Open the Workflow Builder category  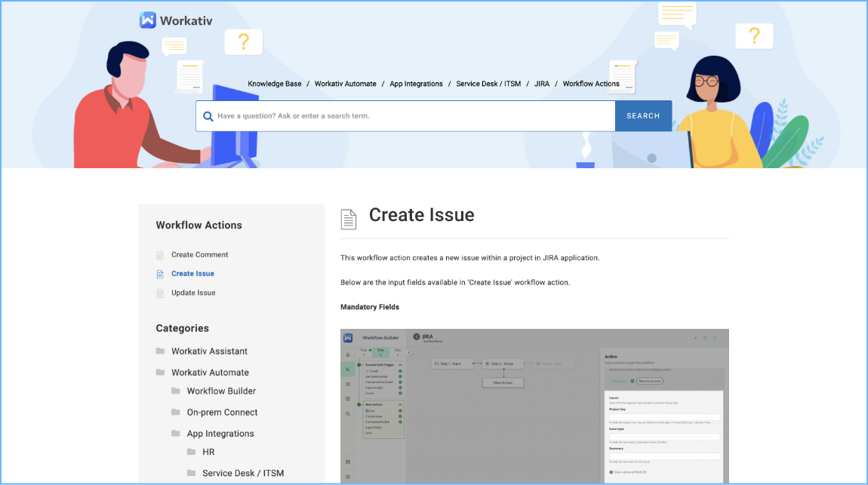tap(221, 391)
